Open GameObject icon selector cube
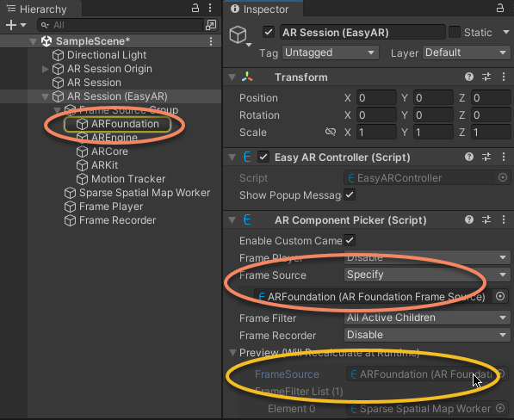514x420 pixels. tap(240, 35)
